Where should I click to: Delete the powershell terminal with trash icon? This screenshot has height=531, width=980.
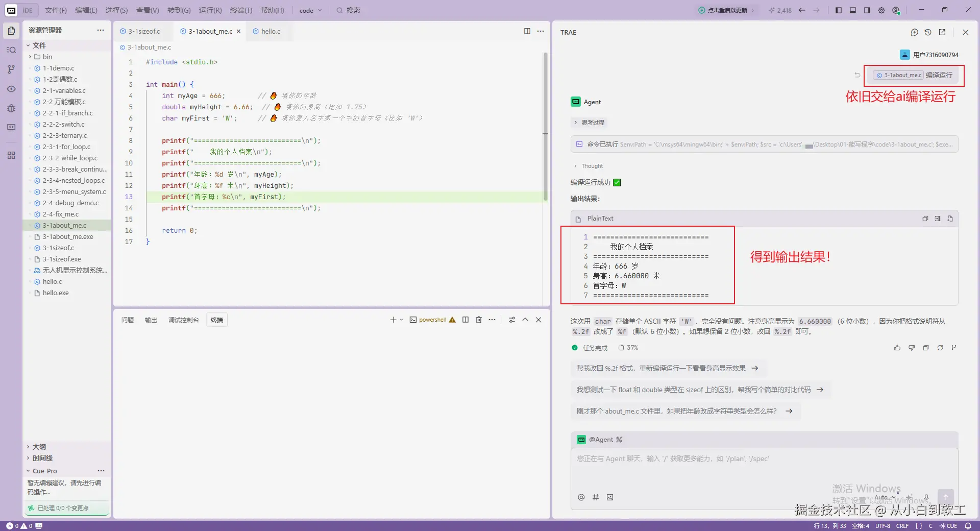[x=479, y=320]
